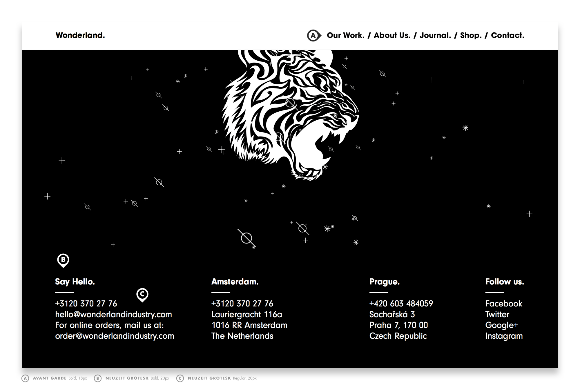Open the Facebook link under Follow us
The width and height of the screenshot is (580, 392).
504,304
